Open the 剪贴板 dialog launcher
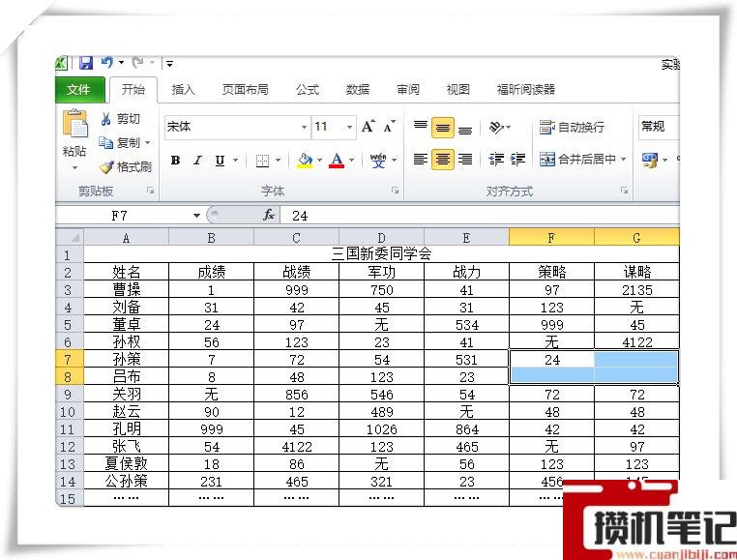This screenshot has width=737, height=560. [151, 191]
